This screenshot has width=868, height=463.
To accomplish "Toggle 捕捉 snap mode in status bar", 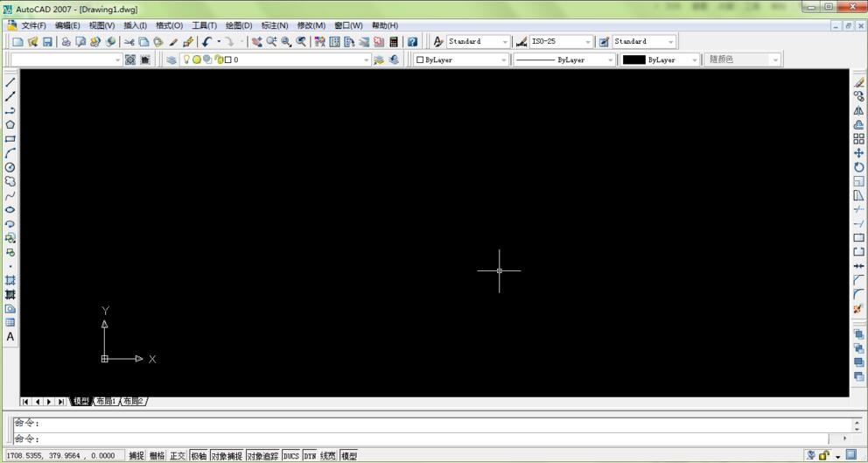I will click(x=136, y=456).
